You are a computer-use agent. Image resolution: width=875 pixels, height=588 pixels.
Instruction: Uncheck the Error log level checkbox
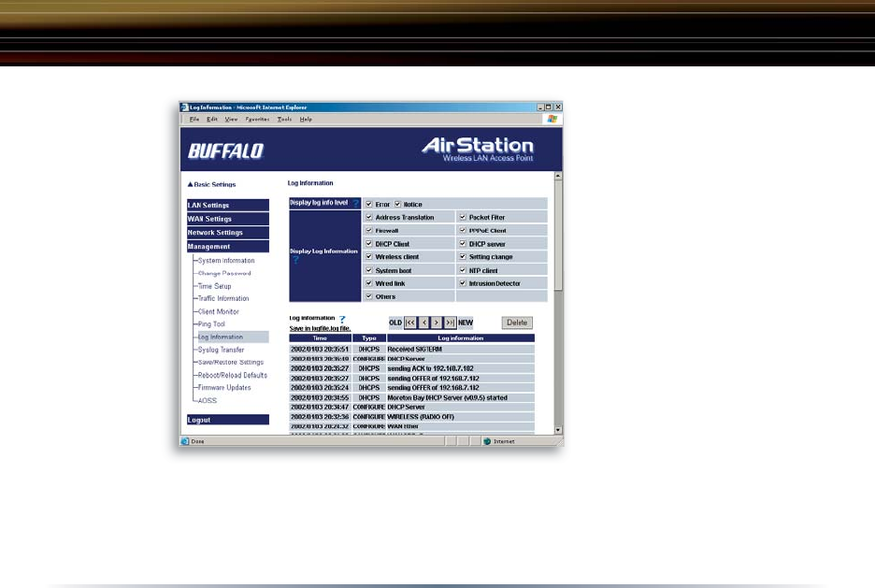pyautogui.click(x=369, y=204)
